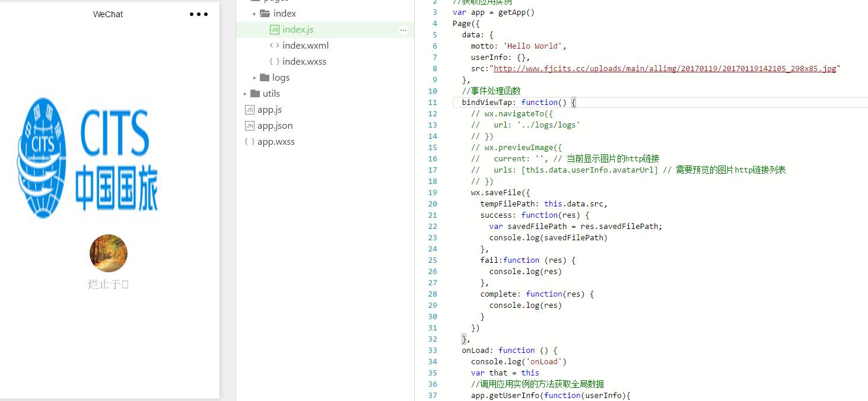Viewport: 868px width, 401px height.
Task: Select the logs folder label
Action: 281,78
